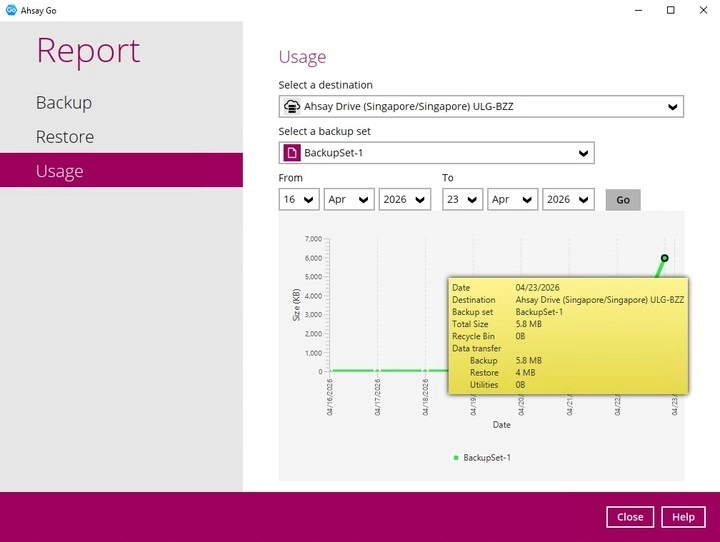Click the green BackupSet-1 legend marker

456,457
